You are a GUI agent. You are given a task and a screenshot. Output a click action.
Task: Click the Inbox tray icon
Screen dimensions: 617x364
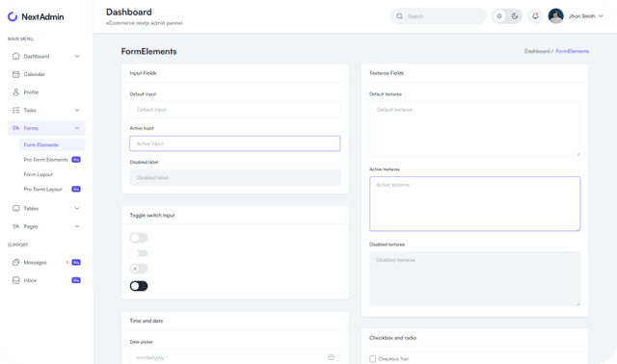tap(15, 280)
